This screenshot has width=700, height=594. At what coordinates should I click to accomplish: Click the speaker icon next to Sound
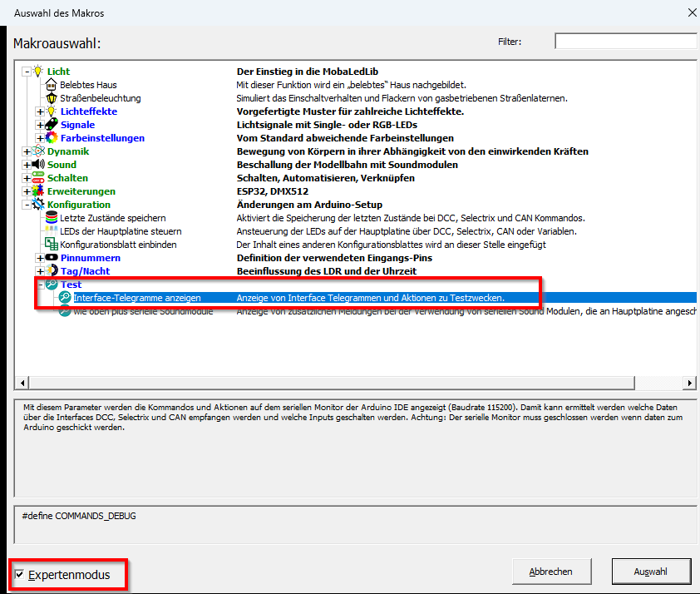click(x=37, y=165)
